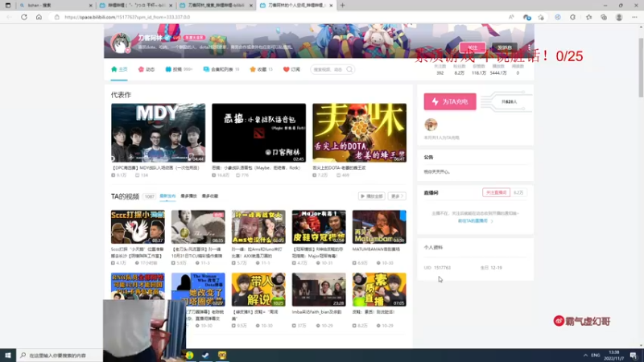Switch to the second 哔哩哔哩 browser tab

pos(137,6)
